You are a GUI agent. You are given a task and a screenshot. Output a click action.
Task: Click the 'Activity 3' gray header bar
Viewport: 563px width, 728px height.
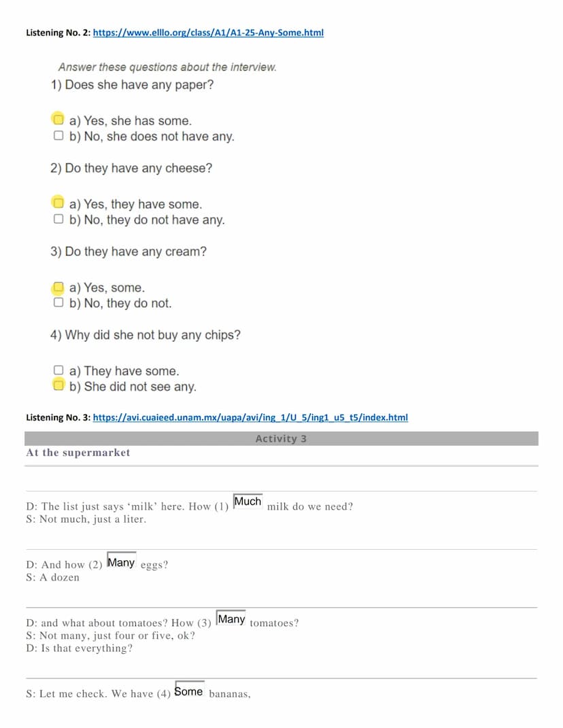coord(281,438)
